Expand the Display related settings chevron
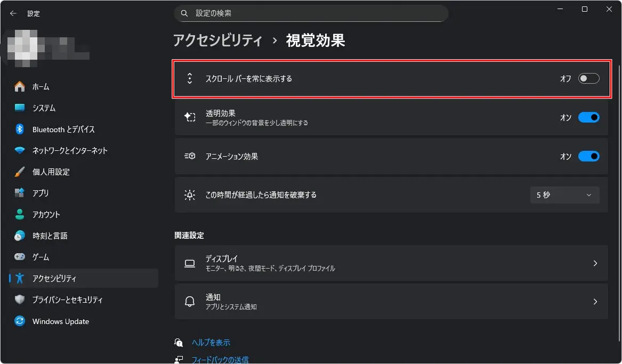This screenshot has height=364, width=622. pyautogui.click(x=595, y=263)
